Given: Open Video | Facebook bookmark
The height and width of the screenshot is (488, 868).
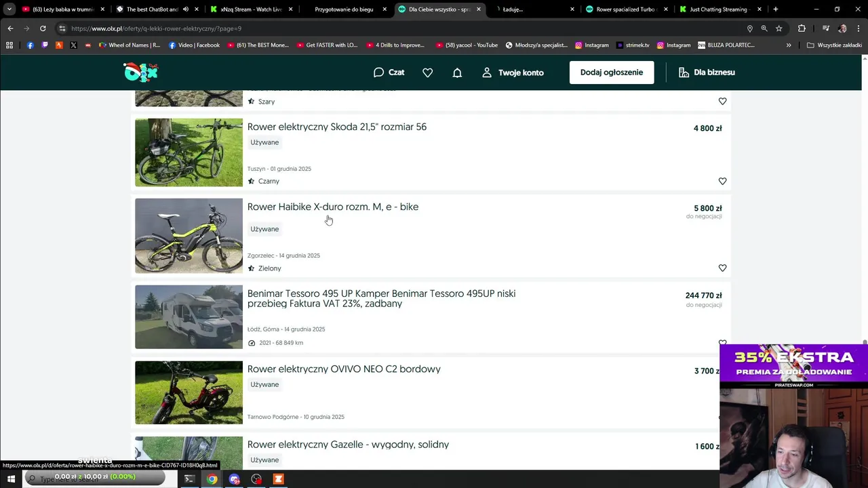Looking at the screenshot, I should [194, 45].
